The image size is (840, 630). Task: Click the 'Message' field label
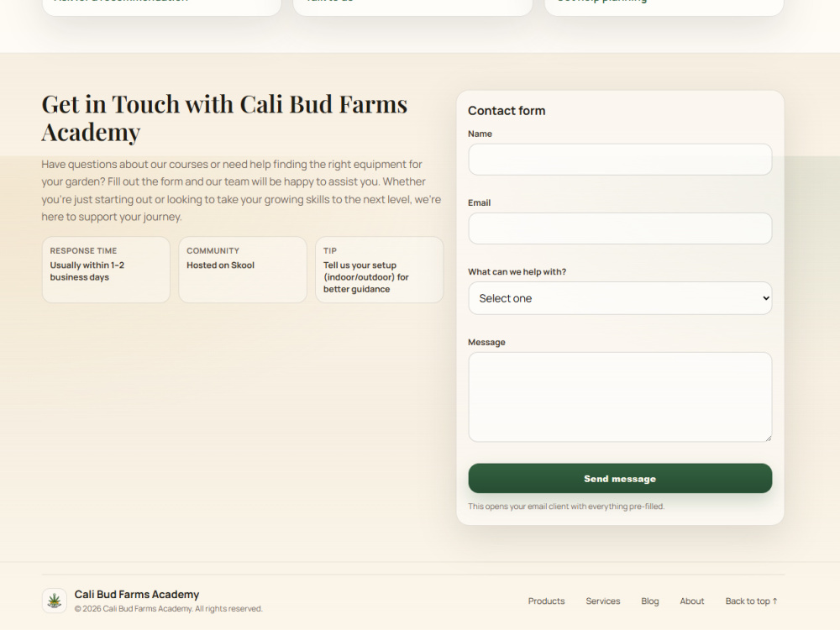(486, 342)
